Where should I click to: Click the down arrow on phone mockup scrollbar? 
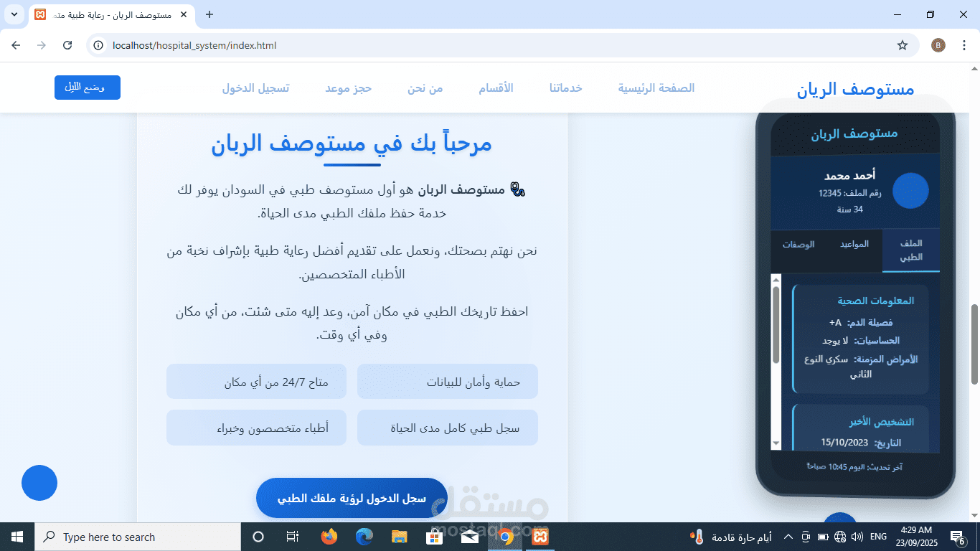(776, 443)
